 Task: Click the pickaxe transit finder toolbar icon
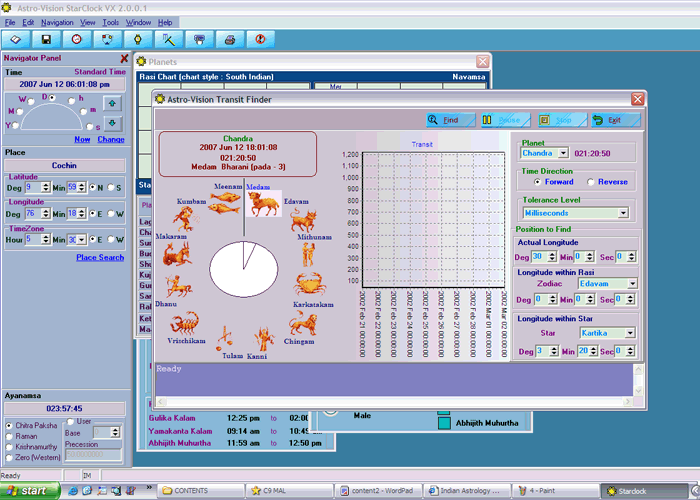point(168,40)
